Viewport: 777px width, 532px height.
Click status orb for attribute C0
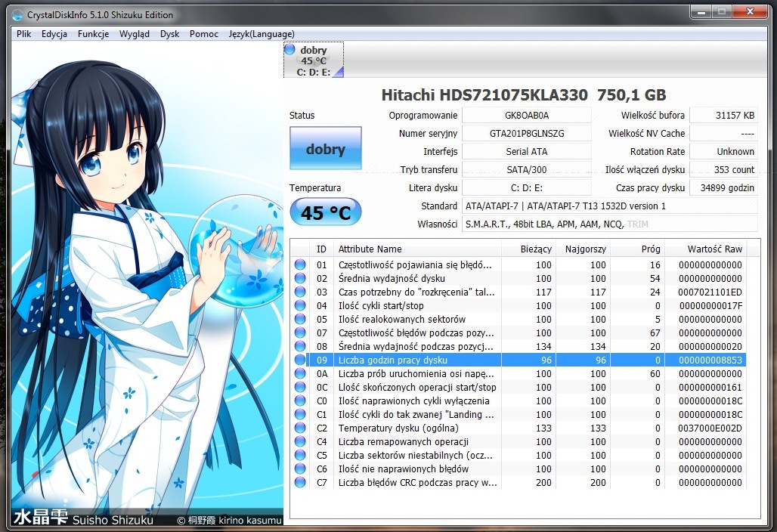(x=300, y=401)
